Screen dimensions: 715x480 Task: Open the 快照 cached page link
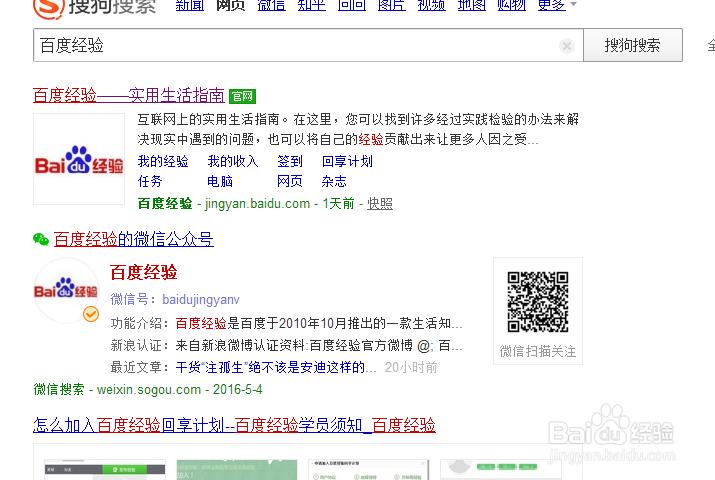coord(380,204)
